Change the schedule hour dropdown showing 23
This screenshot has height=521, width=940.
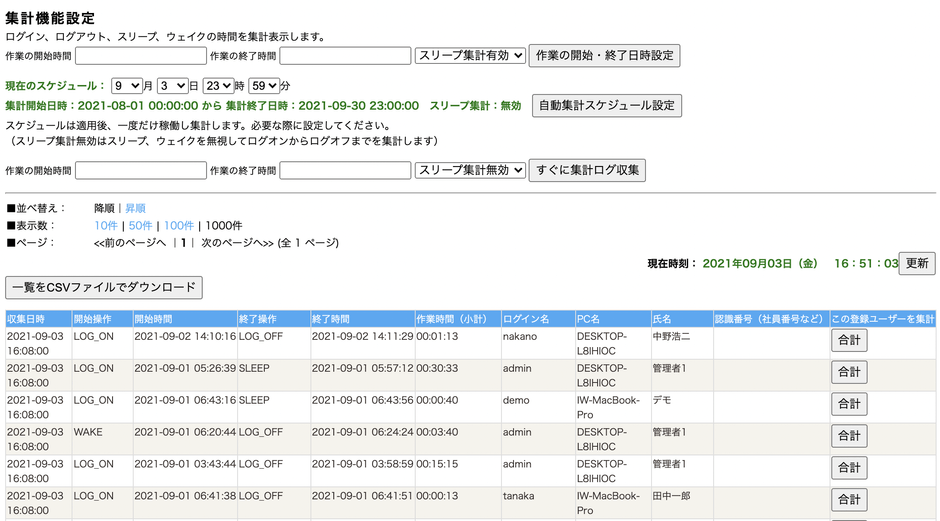tap(218, 86)
